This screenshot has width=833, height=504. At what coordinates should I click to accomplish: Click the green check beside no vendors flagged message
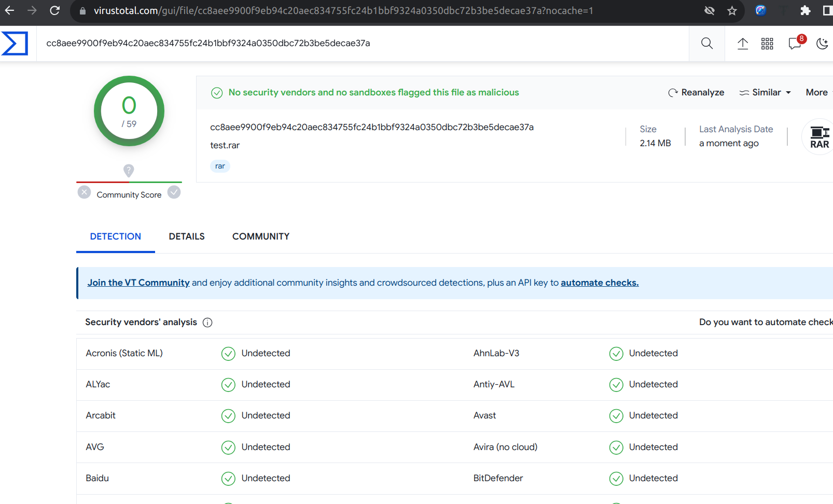tap(217, 93)
